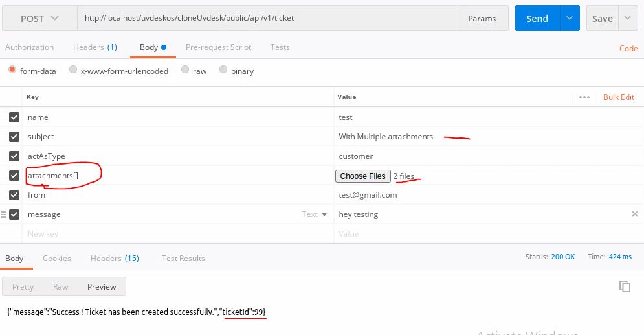Toggle the attachments[] row checkbox
This screenshot has width=644, height=335.
coord(14,176)
